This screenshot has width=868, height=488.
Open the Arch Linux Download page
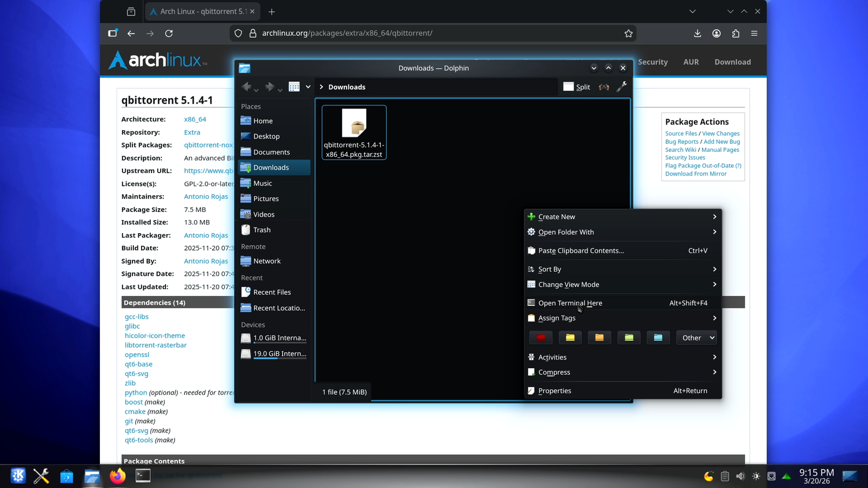[732, 62]
